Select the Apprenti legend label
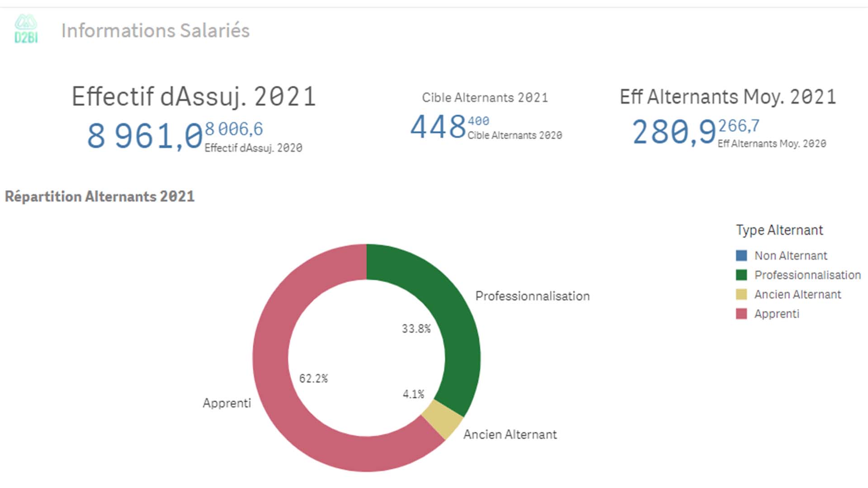 pos(777,314)
